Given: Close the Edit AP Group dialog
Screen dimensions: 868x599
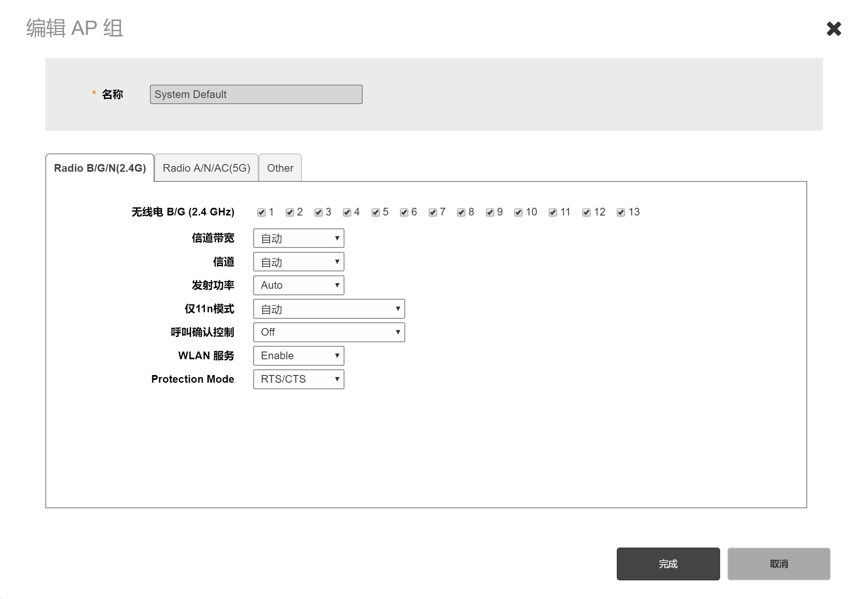Looking at the screenshot, I should coord(834,29).
